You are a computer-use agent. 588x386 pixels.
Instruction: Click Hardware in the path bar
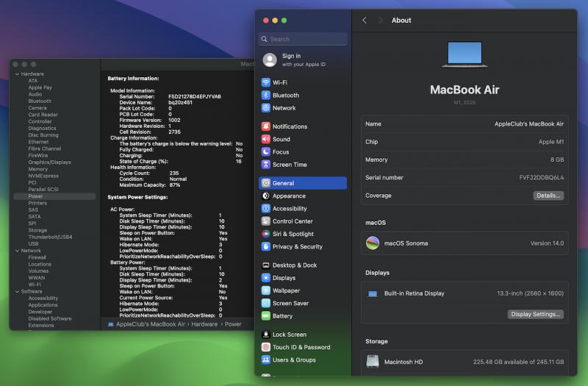[x=204, y=324]
